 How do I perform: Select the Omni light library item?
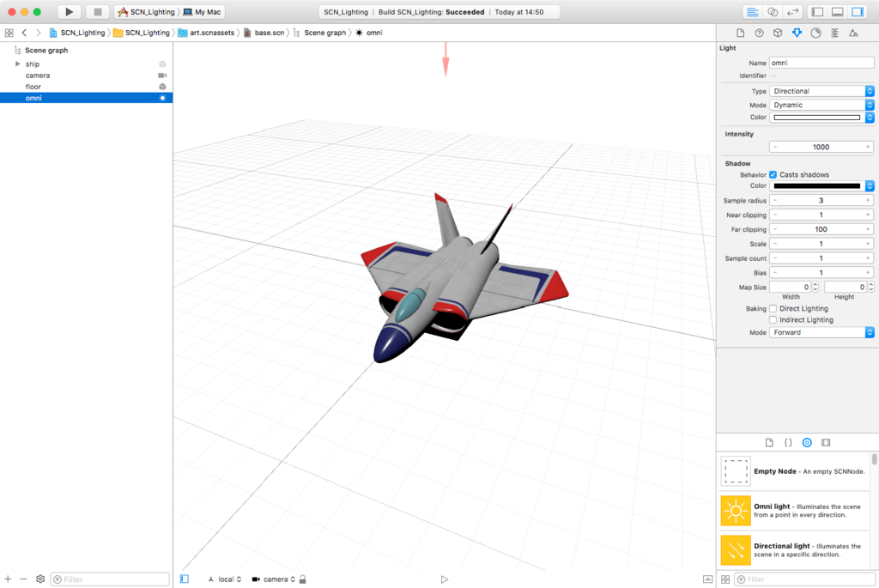[794, 511]
